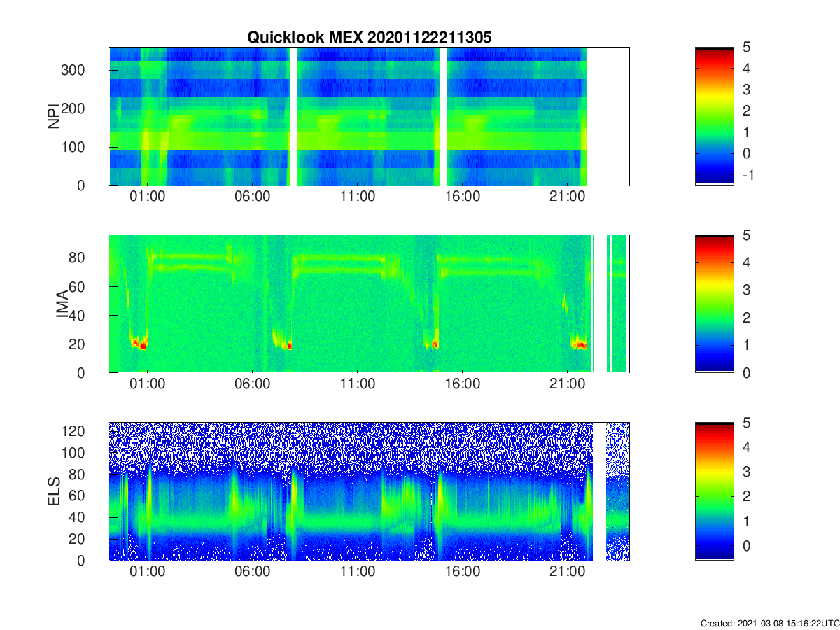Click the 06:00 tick under NPI plot
This screenshot has height=630, width=840.
[252, 197]
